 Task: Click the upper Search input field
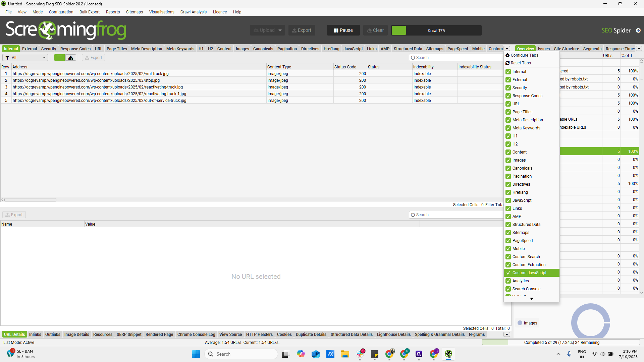[x=456, y=58]
